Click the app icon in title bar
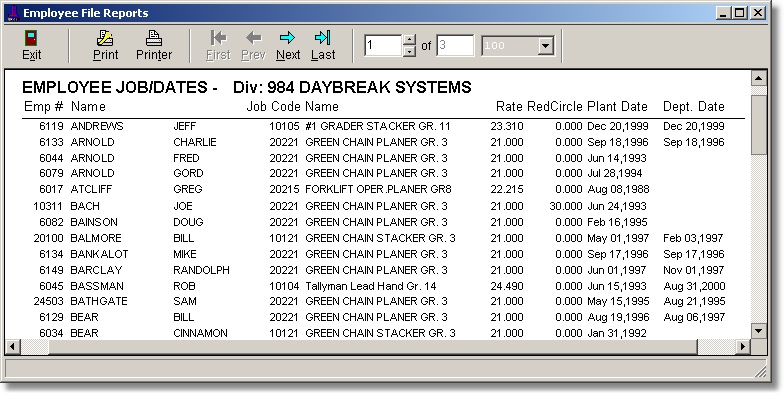The width and height of the screenshot is (784, 395). click(14, 13)
